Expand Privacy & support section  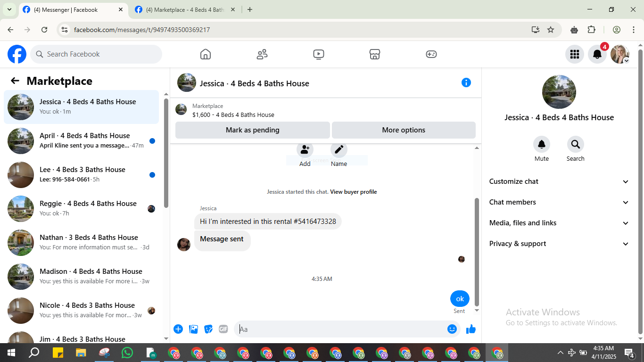[x=559, y=244]
